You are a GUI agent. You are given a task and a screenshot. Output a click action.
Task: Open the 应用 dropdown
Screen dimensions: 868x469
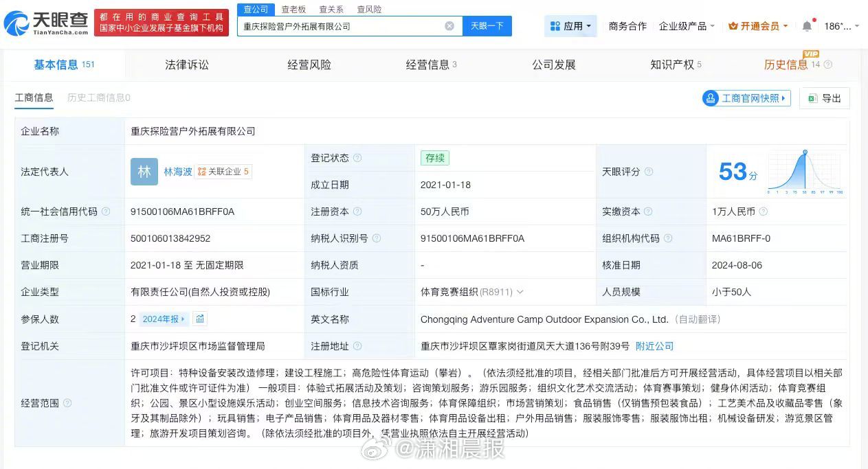(571, 26)
